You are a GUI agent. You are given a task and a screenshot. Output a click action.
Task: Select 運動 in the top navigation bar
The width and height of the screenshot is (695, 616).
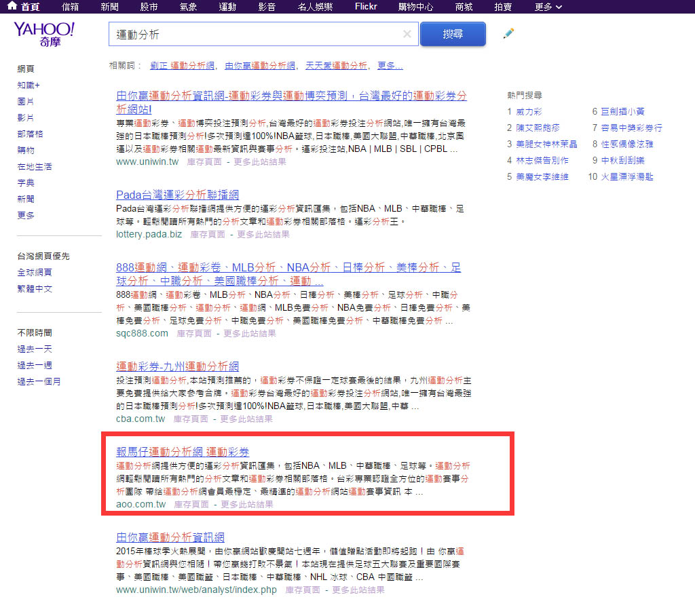(227, 7)
